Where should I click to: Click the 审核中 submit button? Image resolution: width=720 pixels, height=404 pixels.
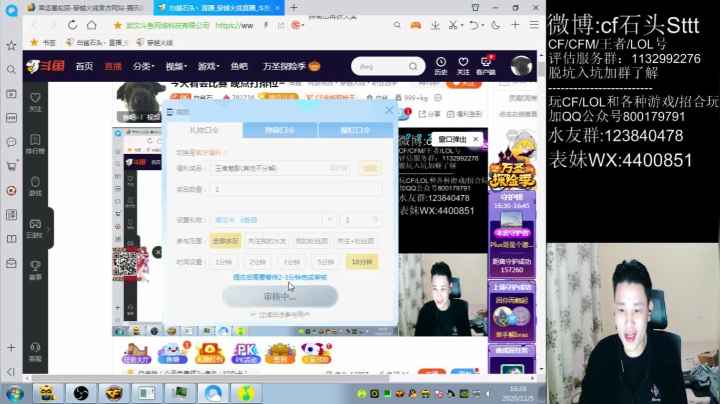[280, 296]
